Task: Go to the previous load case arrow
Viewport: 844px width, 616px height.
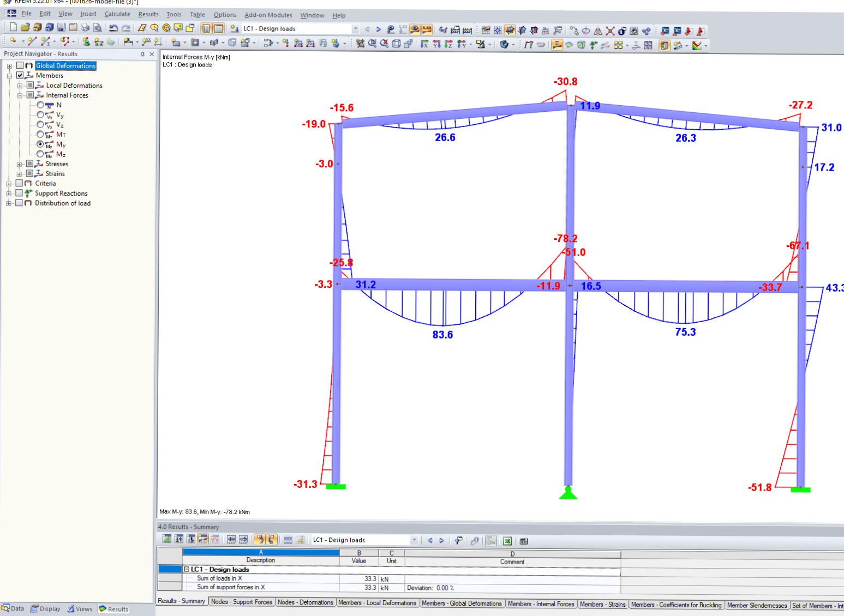Action: pos(367,29)
